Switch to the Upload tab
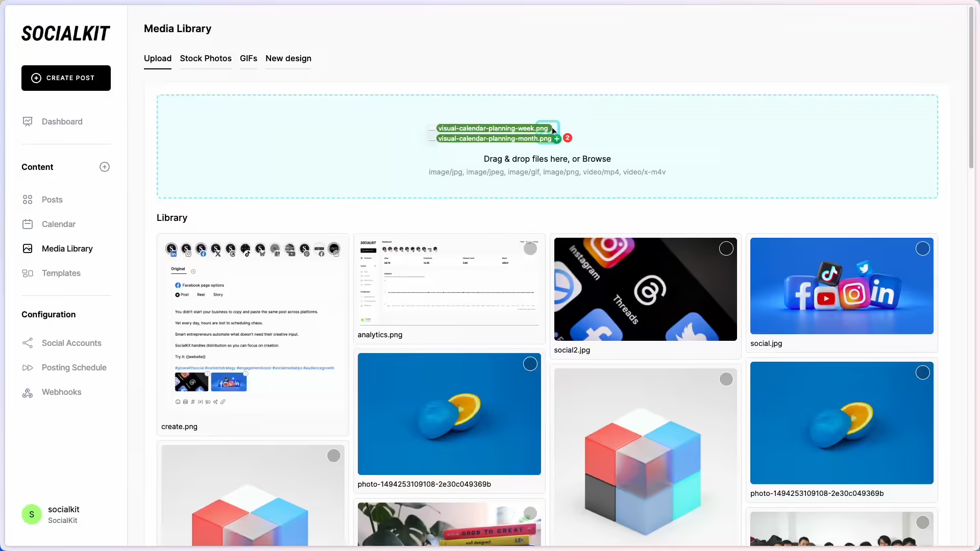Screen dimensions: 980x551 pos(158,58)
